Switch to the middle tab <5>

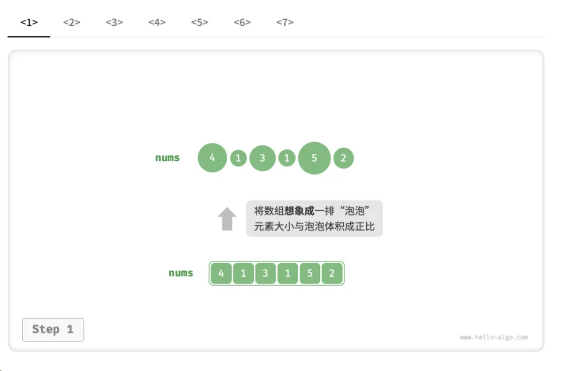[199, 23]
